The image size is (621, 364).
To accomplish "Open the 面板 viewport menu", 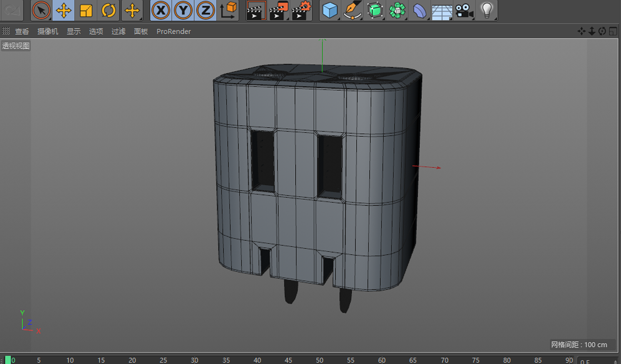I will (141, 31).
